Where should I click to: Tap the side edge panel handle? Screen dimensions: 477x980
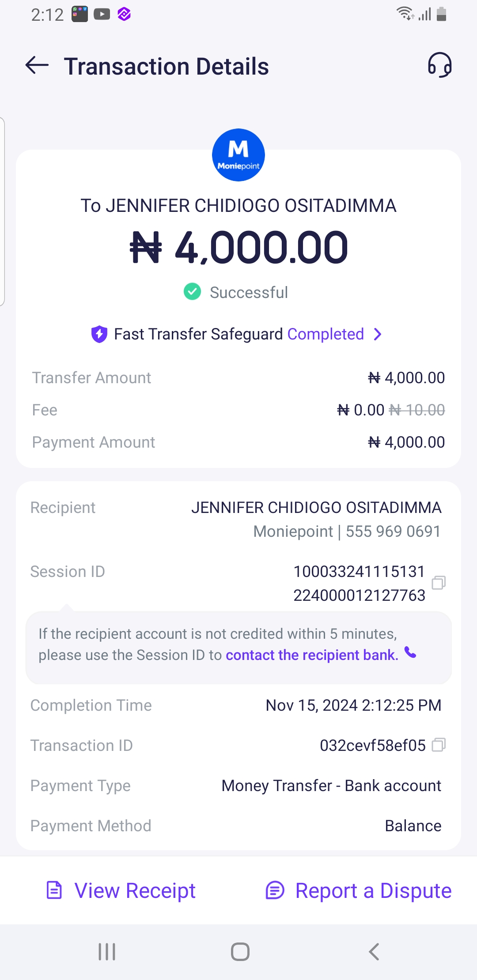click(3, 211)
